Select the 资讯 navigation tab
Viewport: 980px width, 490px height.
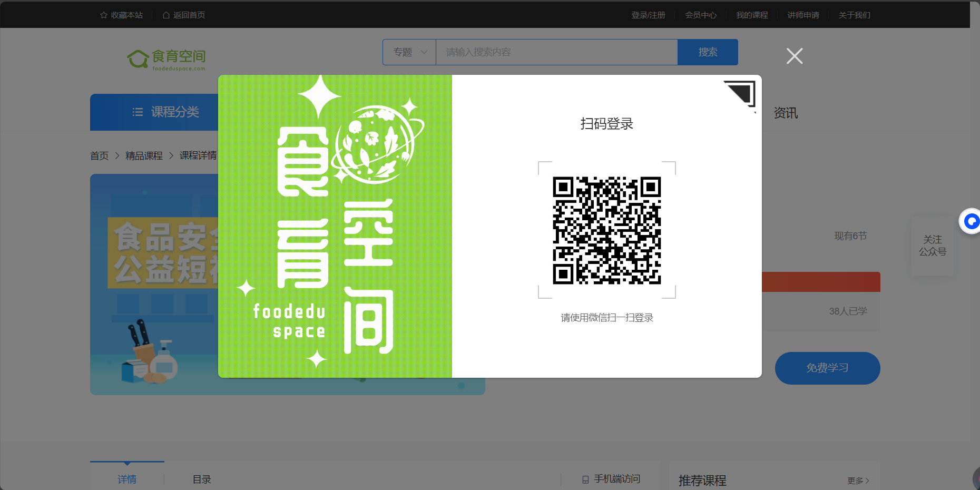(786, 113)
